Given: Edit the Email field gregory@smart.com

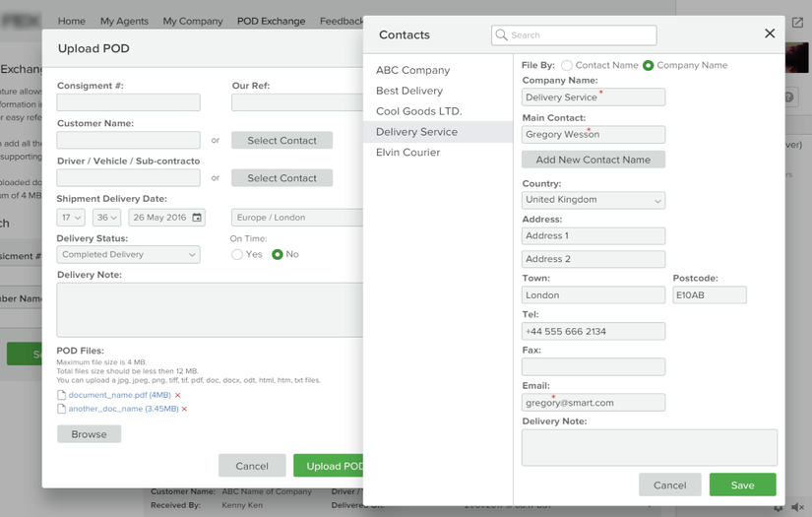Looking at the screenshot, I should [593, 403].
